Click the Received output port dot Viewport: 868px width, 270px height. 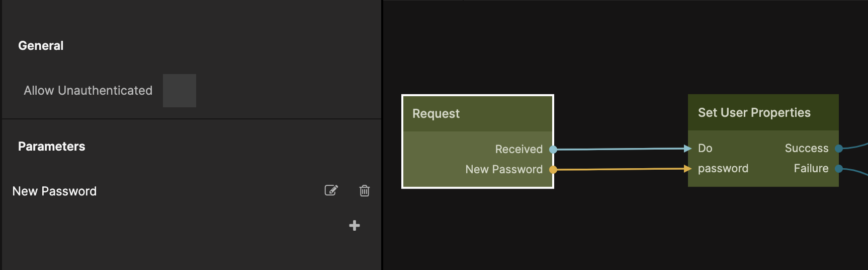tap(553, 149)
